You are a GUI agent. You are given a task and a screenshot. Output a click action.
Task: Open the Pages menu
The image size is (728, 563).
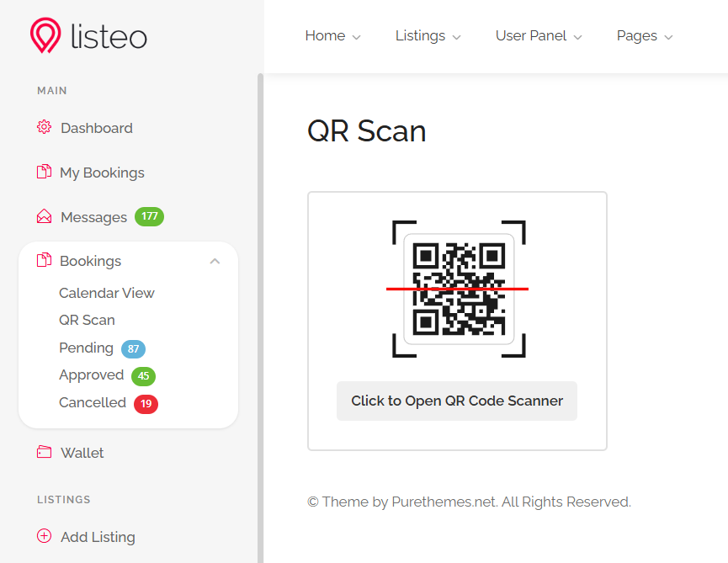coord(645,36)
